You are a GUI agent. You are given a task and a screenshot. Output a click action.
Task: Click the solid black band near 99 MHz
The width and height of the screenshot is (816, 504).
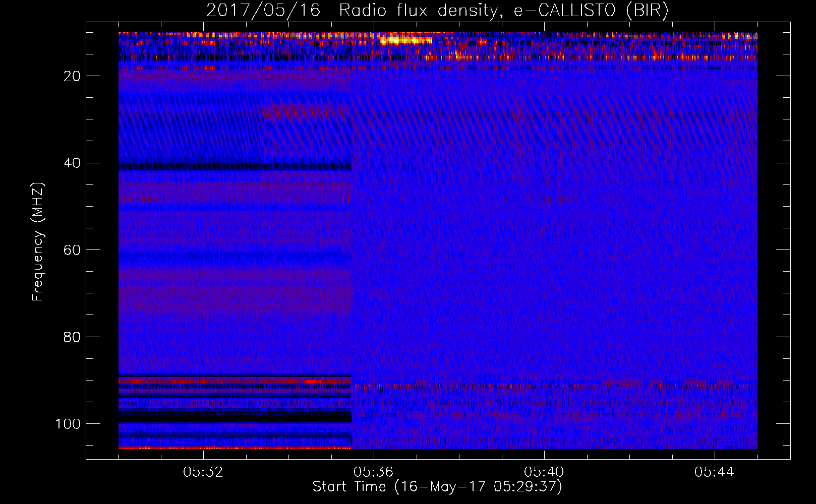[235, 417]
